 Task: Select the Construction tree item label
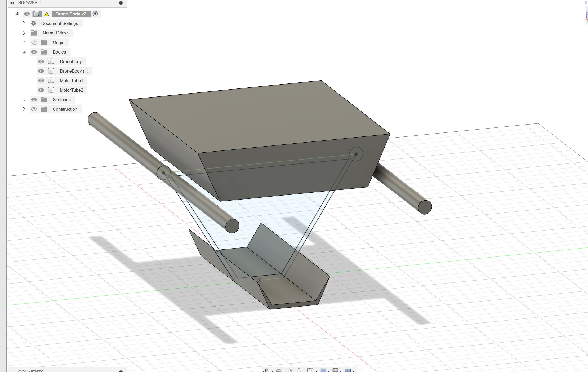[65, 109]
